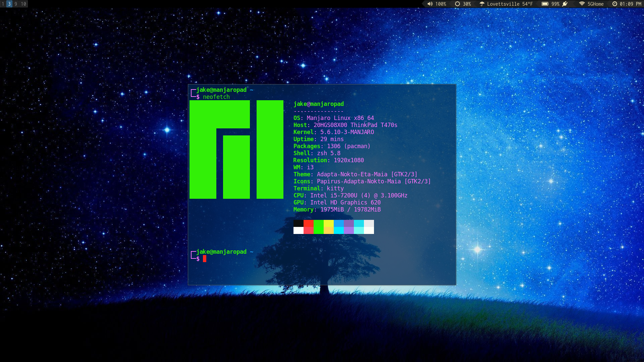The width and height of the screenshot is (644, 362).
Task: Click the green Manjaro logo in terminal
Action: 236,149
